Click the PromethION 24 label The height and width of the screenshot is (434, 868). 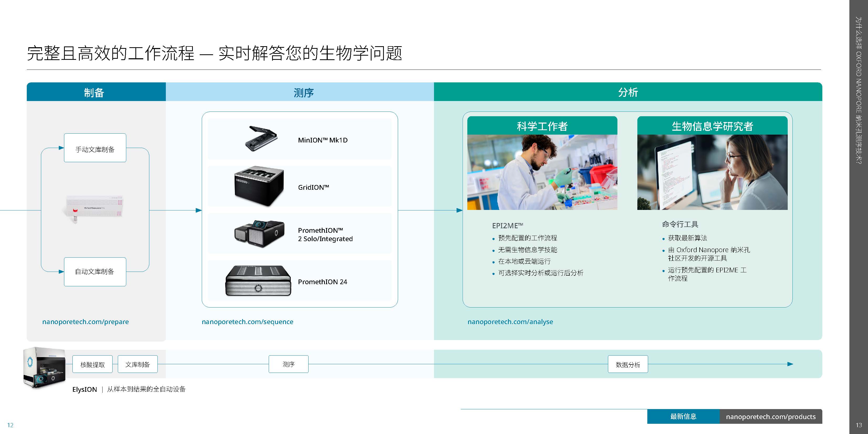pos(322,282)
